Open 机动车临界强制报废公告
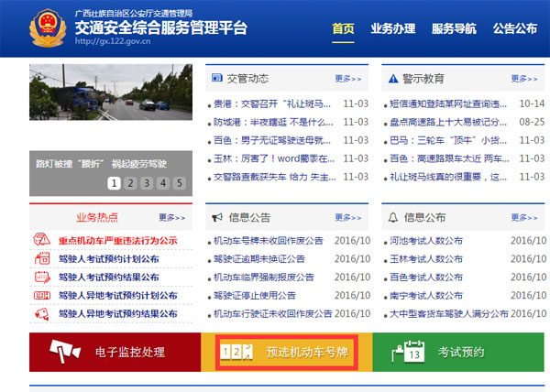Image resolution: width=550 pixels, height=392 pixels. pos(264,277)
